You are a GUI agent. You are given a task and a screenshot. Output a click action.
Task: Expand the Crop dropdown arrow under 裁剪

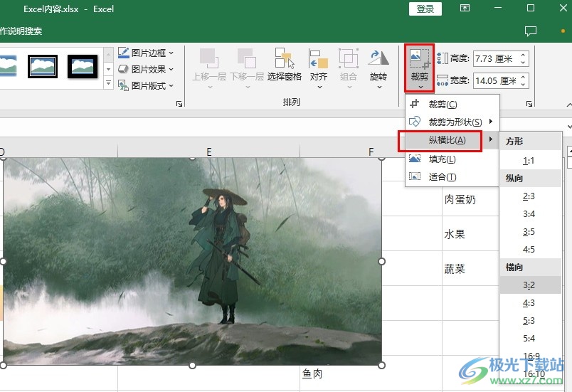pyautogui.click(x=420, y=87)
